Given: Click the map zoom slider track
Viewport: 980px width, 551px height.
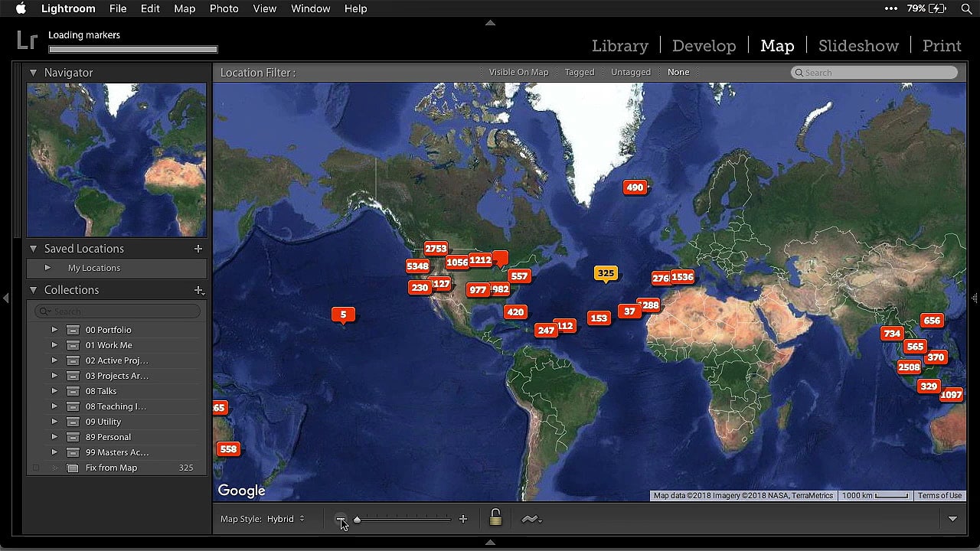Looking at the screenshot, I should click(x=403, y=519).
